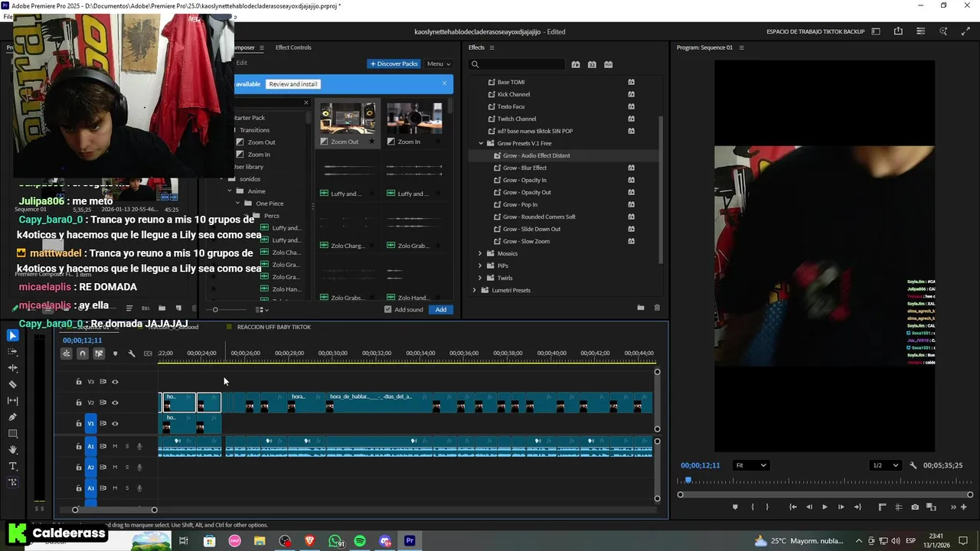
Task: Go to Out point in Program monitor
Action: click(x=857, y=507)
